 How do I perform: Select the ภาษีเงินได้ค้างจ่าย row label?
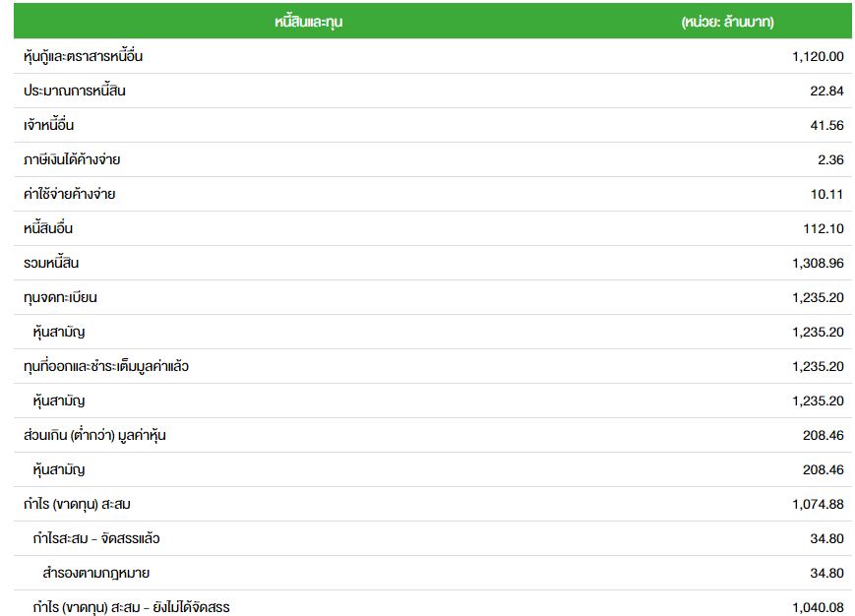[x=72, y=159]
